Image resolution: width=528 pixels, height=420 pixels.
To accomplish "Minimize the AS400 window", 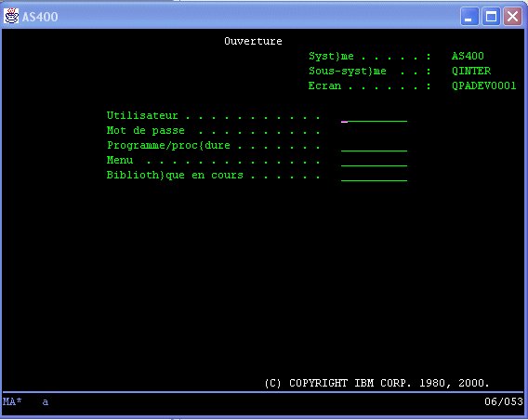I will point(469,16).
